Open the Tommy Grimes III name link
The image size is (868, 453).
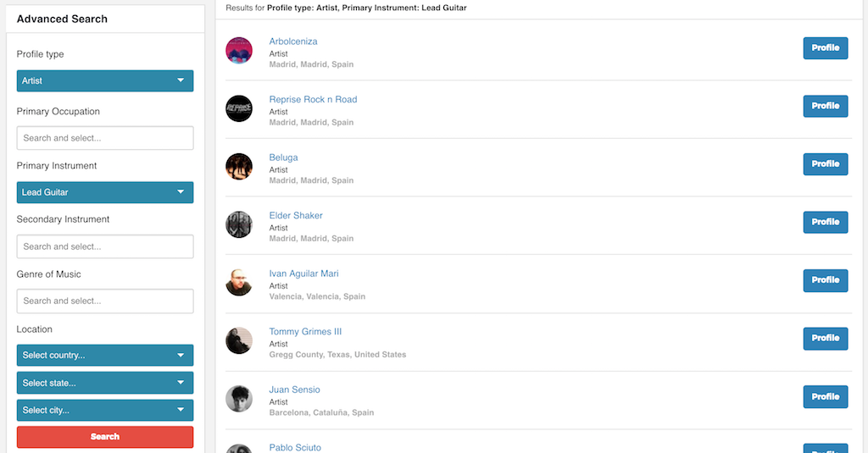pyautogui.click(x=305, y=331)
